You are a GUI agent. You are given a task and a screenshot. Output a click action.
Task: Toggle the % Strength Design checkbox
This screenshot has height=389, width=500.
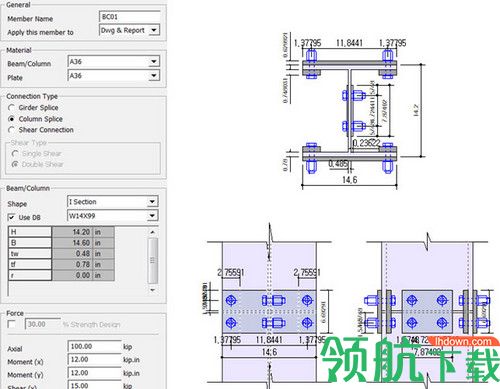(12, 324)
